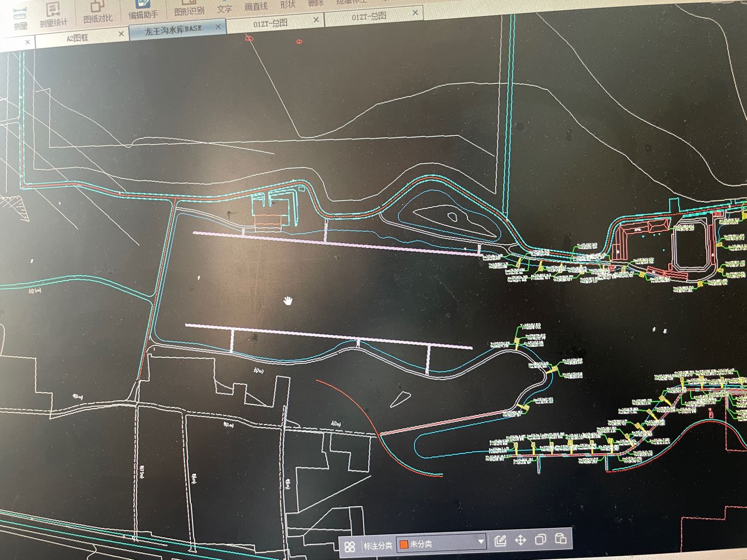
Task: Launch the 编辑助手 edit assistant
Action: [143, 10]
